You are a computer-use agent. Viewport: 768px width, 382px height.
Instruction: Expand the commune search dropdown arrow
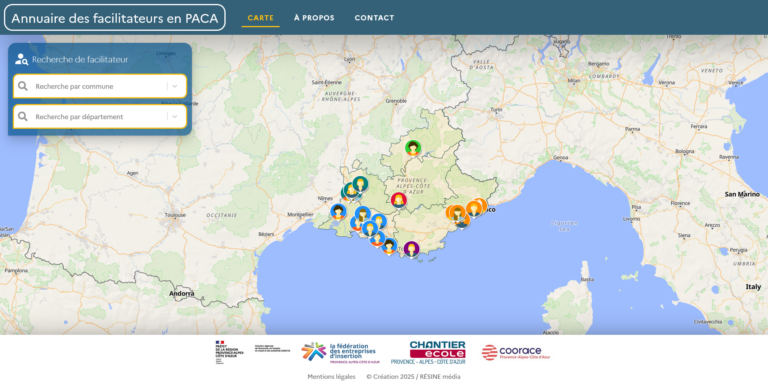[175, 86]
